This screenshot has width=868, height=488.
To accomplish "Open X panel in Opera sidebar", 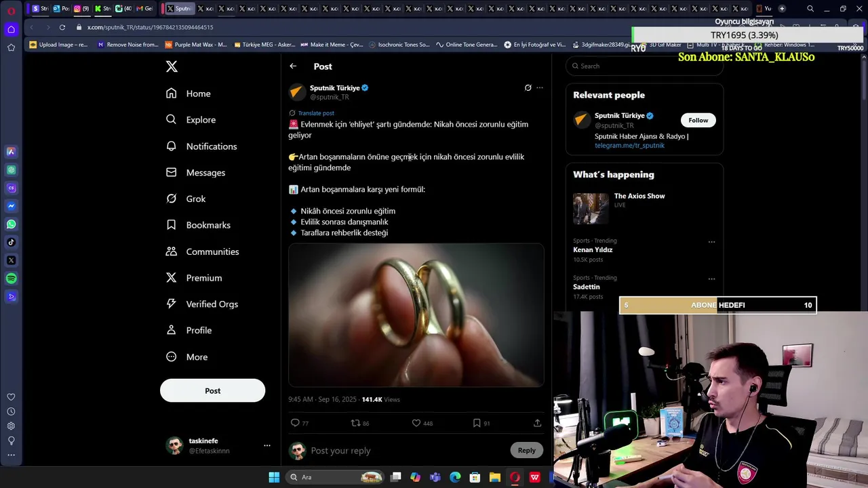I will point(11,260).
